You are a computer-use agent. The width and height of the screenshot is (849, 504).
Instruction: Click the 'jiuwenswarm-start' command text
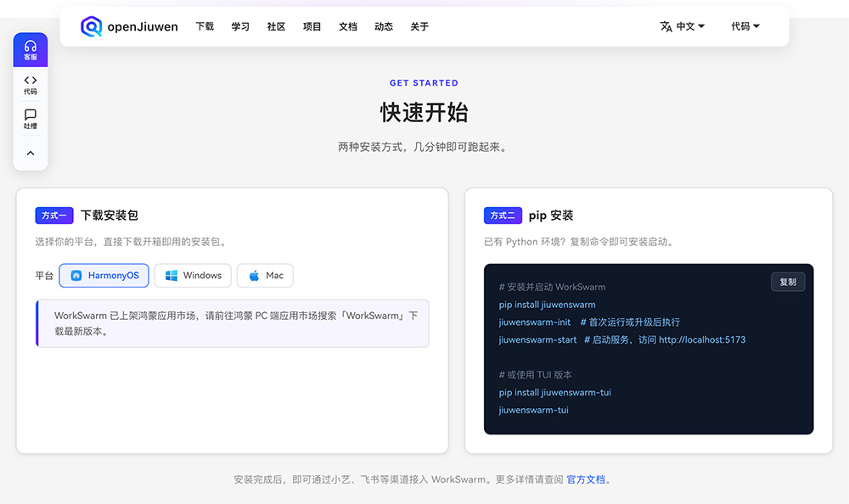pyautogui.click(x=537, y=340)
